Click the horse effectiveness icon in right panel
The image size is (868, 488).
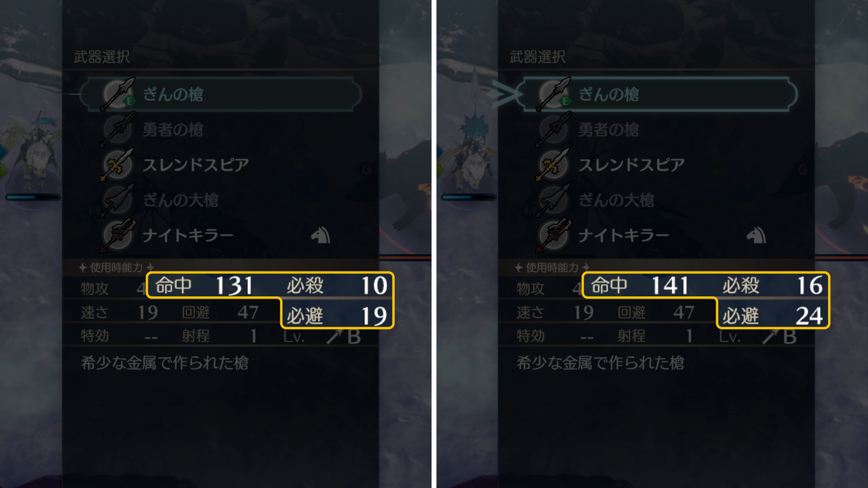756,235
